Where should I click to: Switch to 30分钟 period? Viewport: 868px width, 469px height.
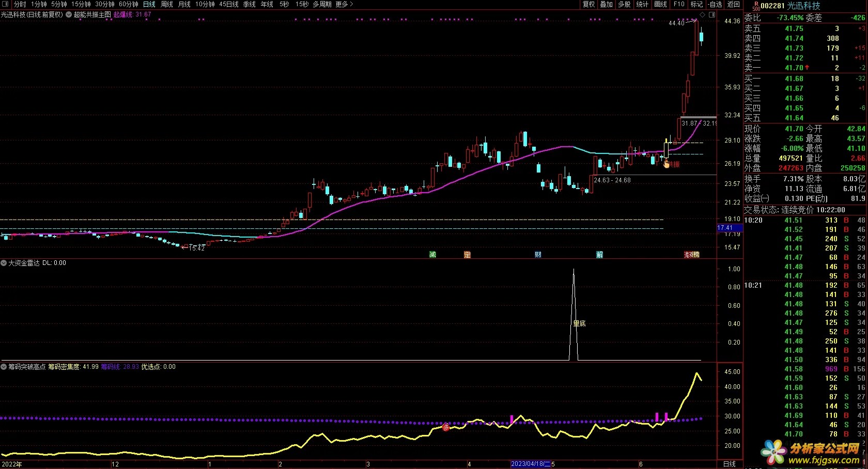point(105,4)
